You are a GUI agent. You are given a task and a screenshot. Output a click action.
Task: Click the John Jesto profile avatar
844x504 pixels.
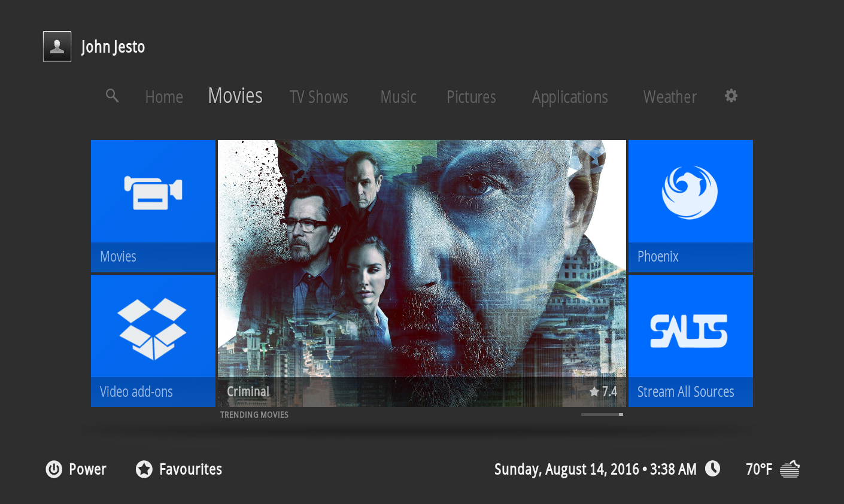(57, 47)
